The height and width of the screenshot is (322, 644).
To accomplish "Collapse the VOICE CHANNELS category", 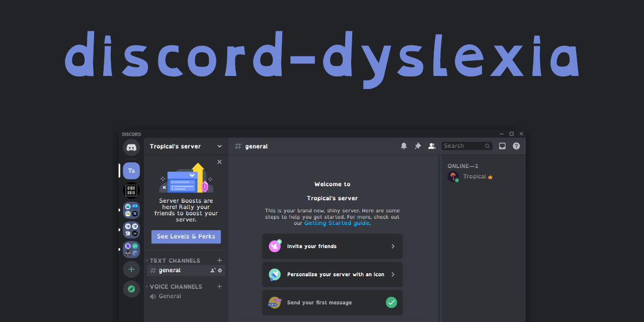I will point(146,286).
